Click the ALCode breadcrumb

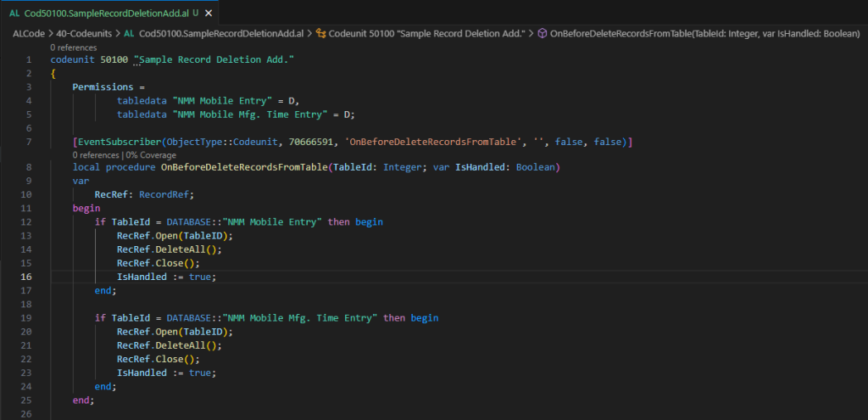[x=30, y=34]
